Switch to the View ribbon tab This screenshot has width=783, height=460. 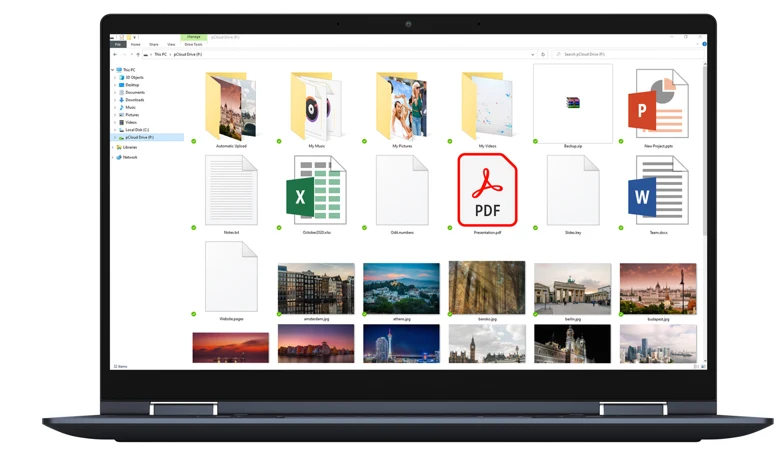point(171,44)
